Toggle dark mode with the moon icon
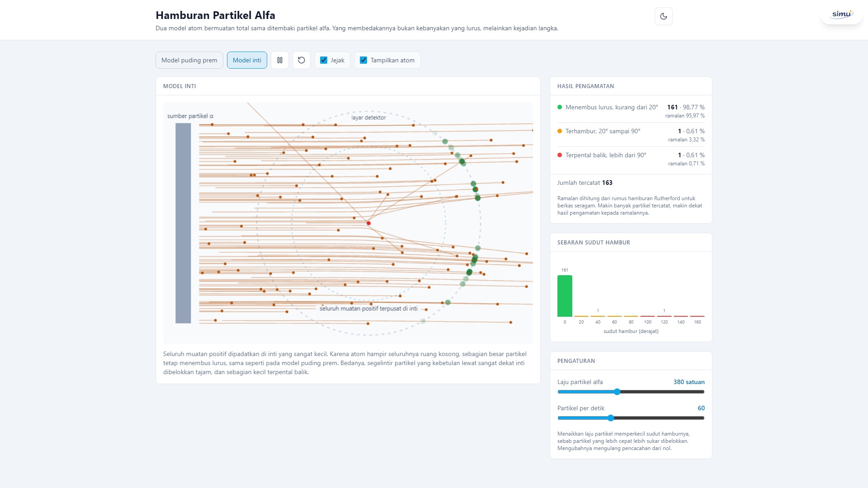Image resolution: width=868 pixels, height=488 pixels. 663,16
